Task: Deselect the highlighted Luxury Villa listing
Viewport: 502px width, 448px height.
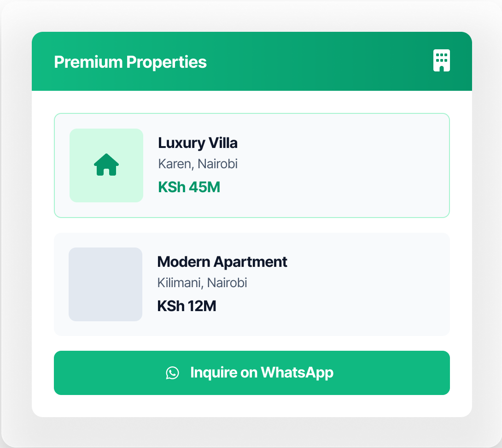Action: [x=251, y=165]
